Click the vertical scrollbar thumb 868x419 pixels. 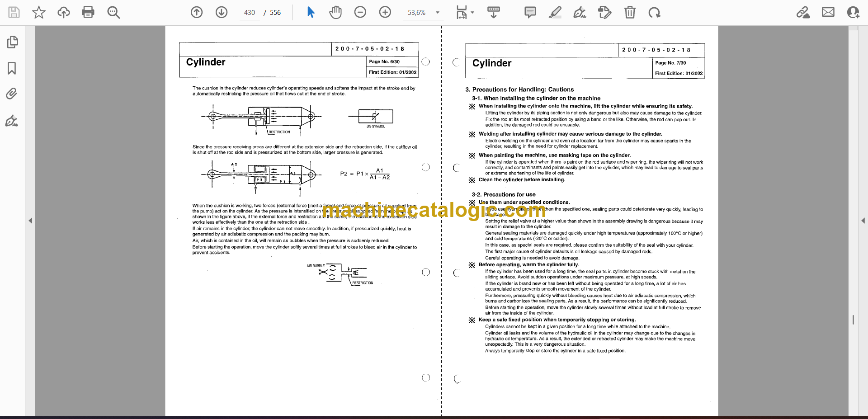pos(853,320)
